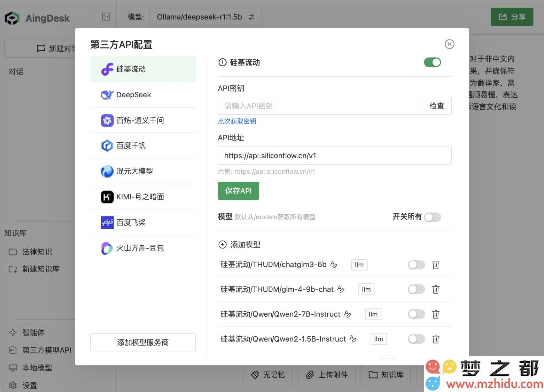This screenshot has width=544, height=392.
Task: Select 混元大模型 provider
Action: [143, 171]
